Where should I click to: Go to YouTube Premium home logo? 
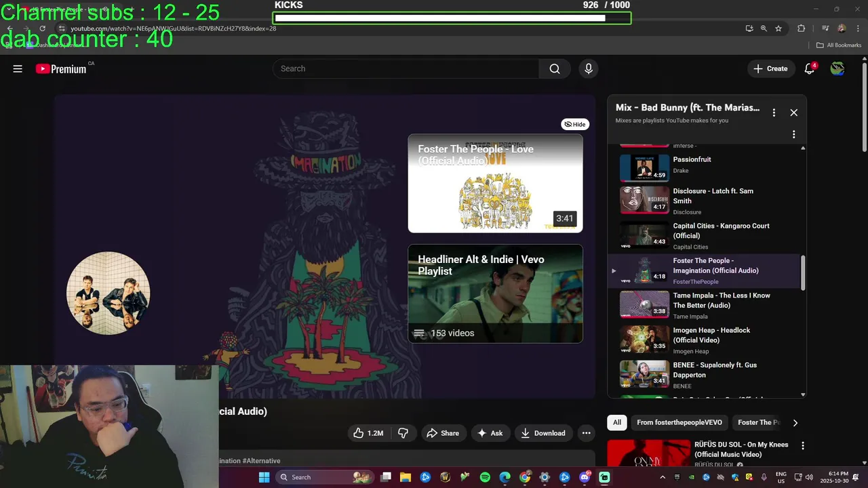tap(61, 68)
